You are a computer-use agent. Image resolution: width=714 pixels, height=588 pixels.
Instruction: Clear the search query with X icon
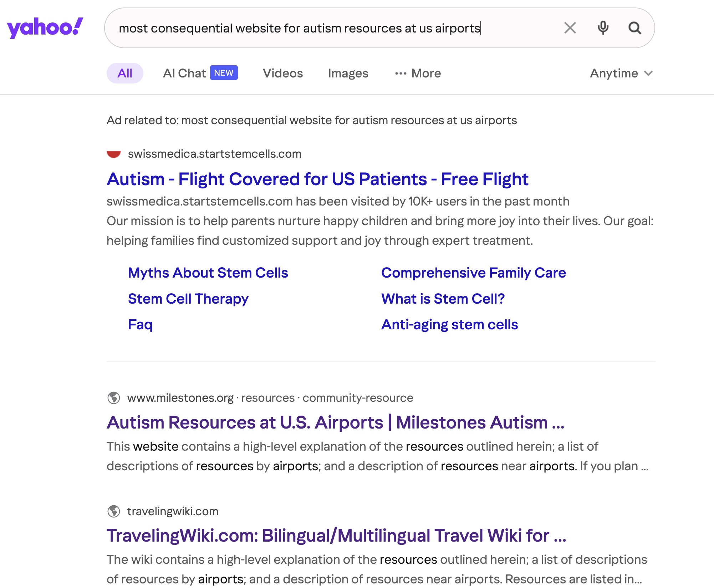[570, 28]
